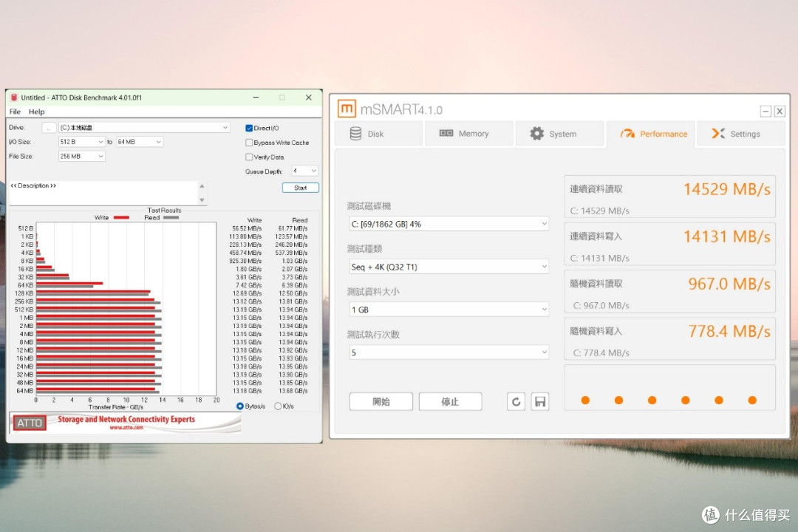Click the www.atto.com link in the banner

click(126, 428)
